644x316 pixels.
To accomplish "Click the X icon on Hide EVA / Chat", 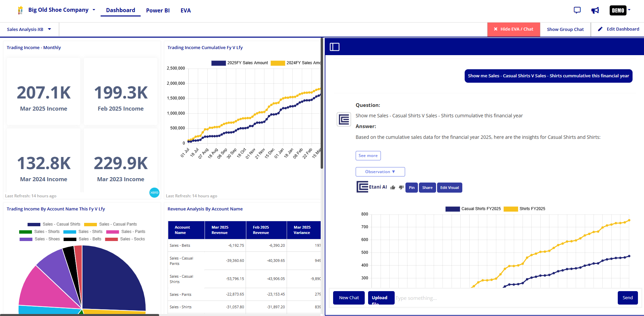I will pyautogui.click(x=496, y=29).
